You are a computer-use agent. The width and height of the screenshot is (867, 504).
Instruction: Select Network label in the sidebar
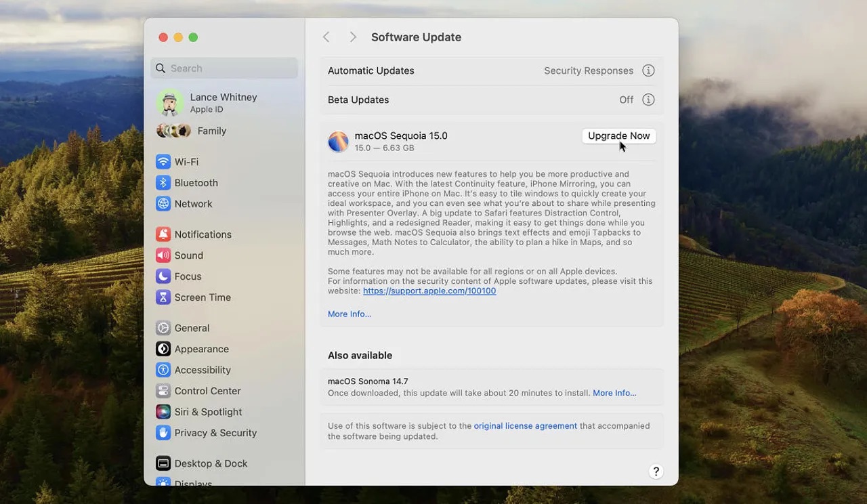click(x=193, y=204)
